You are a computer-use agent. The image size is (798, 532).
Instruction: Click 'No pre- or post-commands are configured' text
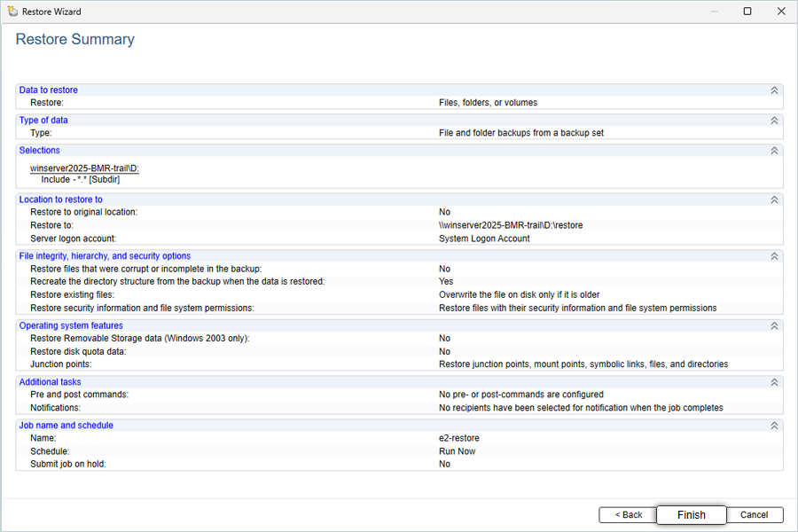[x=521, y=395]
